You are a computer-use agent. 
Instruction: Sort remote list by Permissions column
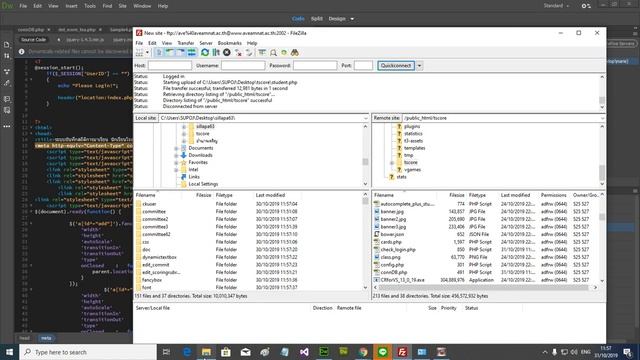pyautogui.click(x=553, y=195)
